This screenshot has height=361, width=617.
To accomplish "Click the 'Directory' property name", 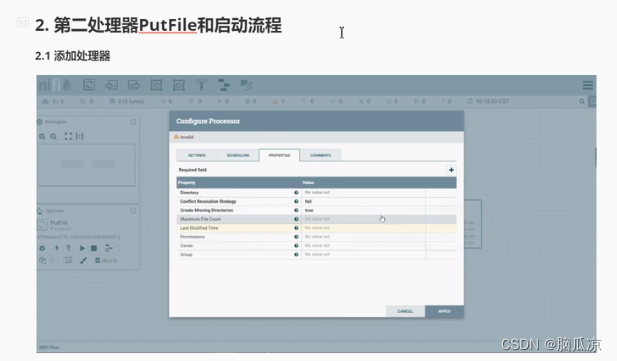I will coord(189,193).
